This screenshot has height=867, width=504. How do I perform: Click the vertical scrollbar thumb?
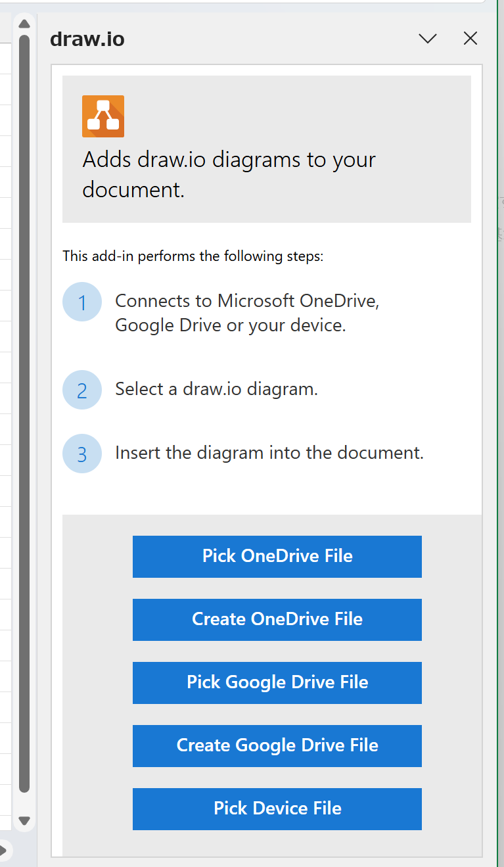tap(24, 414)
